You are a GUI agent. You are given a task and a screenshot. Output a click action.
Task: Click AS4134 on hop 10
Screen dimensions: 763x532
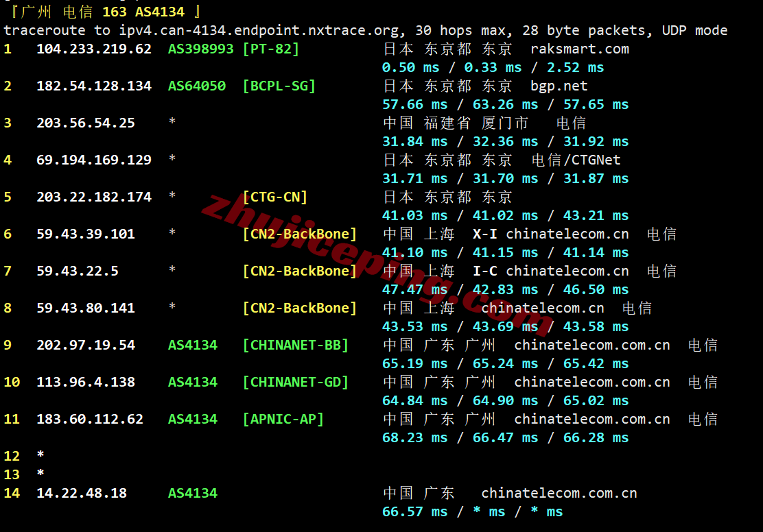pos(193,383)
